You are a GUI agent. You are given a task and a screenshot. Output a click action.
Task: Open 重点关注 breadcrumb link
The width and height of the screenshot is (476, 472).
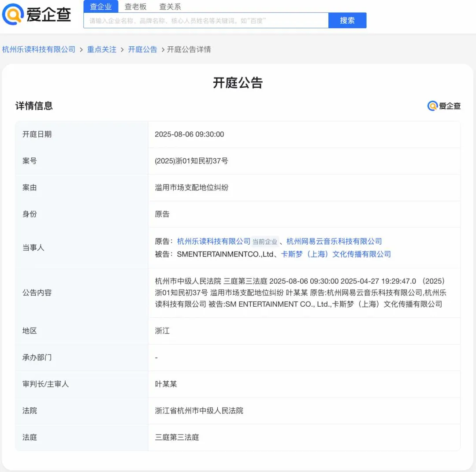(102, 49)
